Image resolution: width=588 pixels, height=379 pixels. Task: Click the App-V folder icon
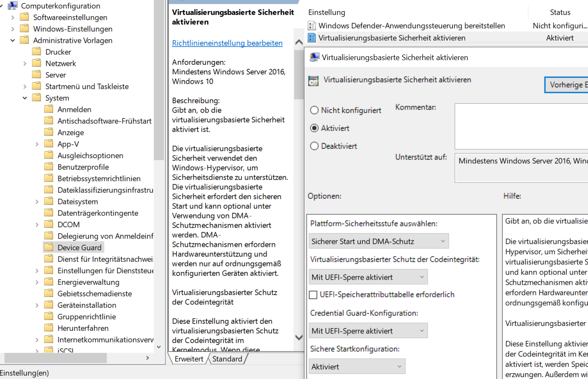49,144
